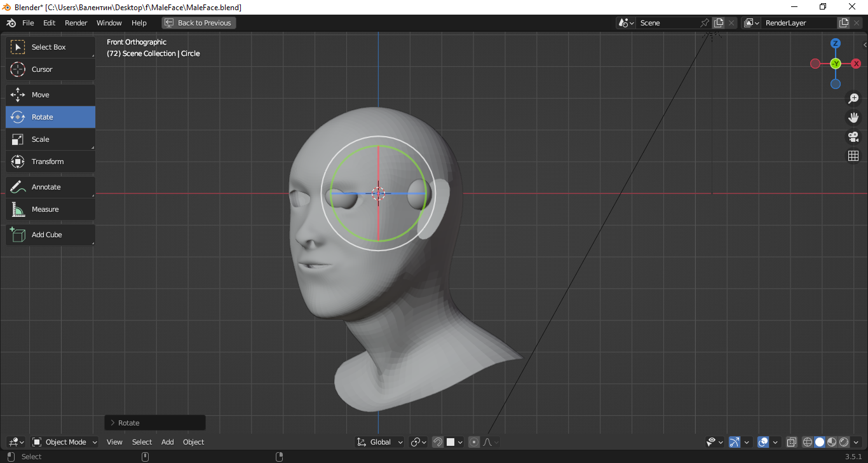This screenshot has height=463, width=868.
Task: Click the Back to Previous button
Action: [x=198, y=23]
